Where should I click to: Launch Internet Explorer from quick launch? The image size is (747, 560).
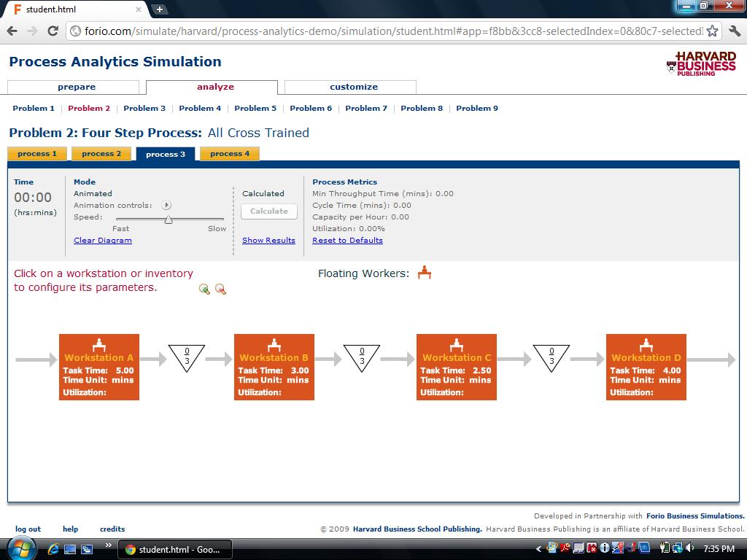[x=53, y=549]
